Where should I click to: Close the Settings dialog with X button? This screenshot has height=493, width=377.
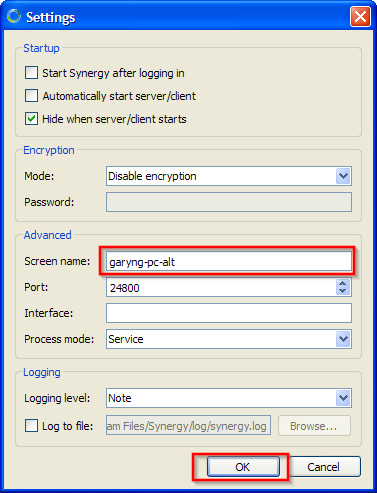[x=360, y=16]
